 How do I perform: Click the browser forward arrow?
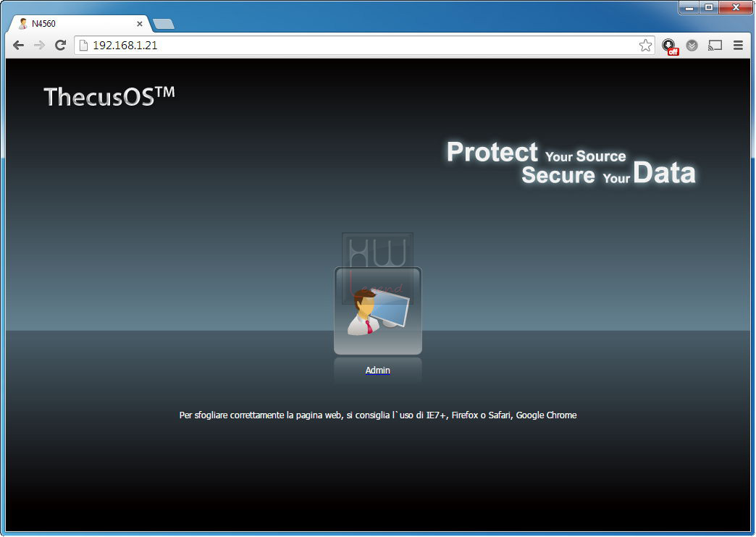pyautogui.click(x=40, y=46)
